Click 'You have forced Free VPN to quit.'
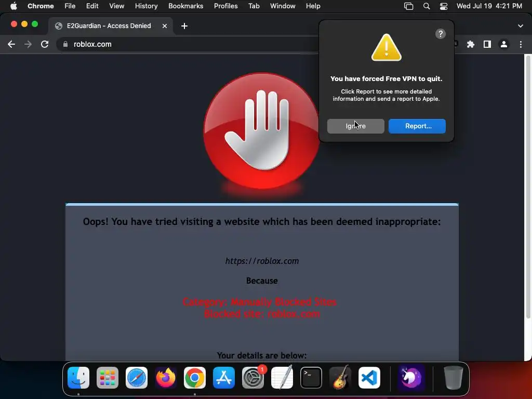The image size is (532, 399). click(x=386, y=79)
